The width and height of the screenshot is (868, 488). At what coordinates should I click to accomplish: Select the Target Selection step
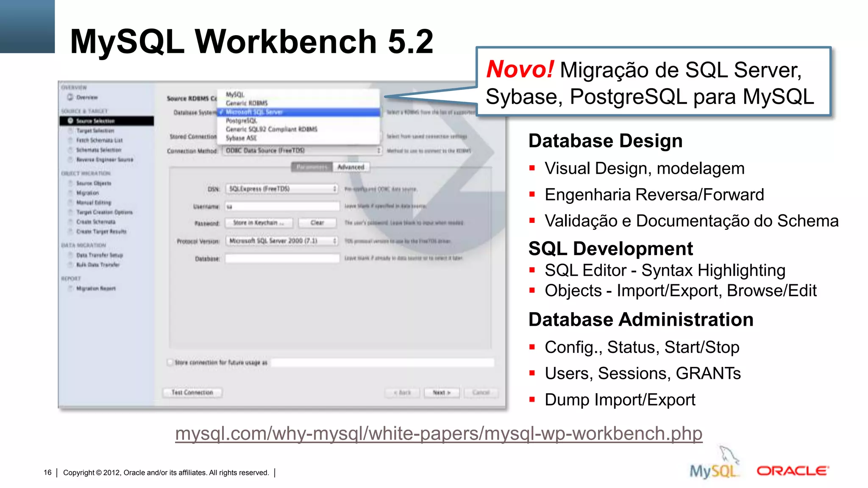click(95, 130)
